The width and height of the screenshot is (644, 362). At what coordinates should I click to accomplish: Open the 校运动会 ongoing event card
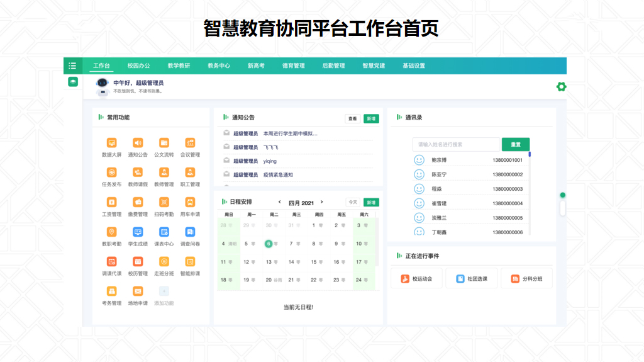(x=416, y=278)
